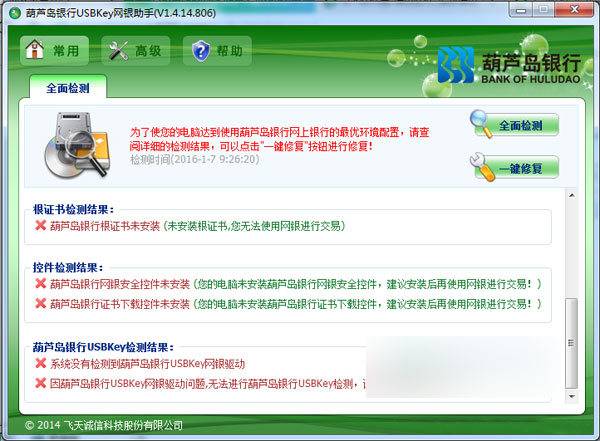The image size is (600, 441).
Task: Click red X beside 证书下载控件未安装 result
Action: (41, 304)
